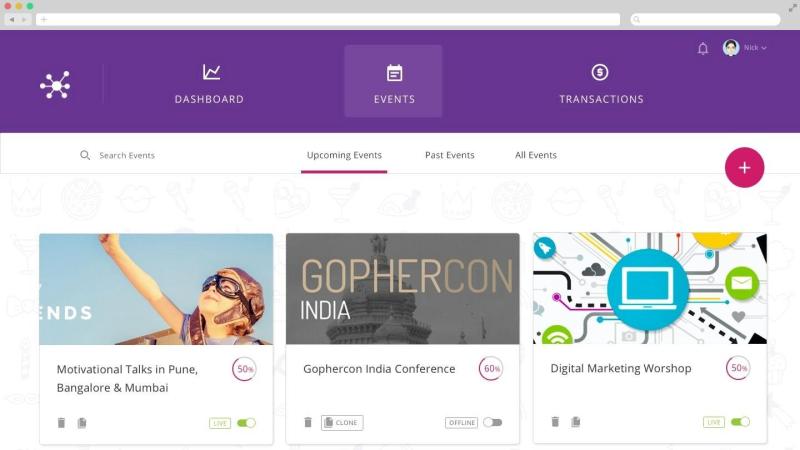Screen dimensions: 800x450
Task: Click the browser back arrow
Action: click(12, 19)
